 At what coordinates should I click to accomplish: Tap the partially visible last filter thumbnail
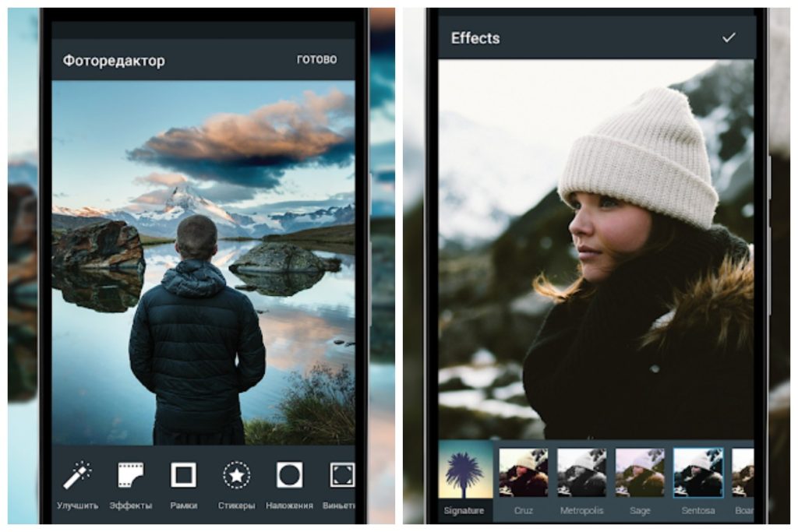point(743,473)
